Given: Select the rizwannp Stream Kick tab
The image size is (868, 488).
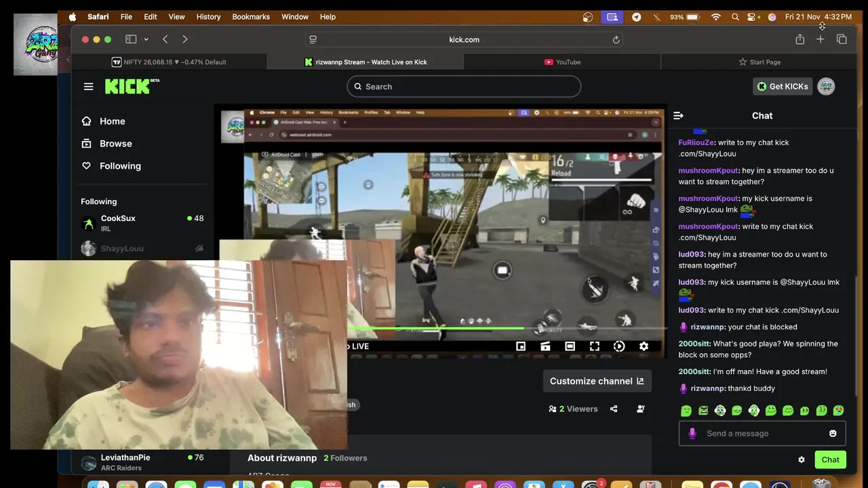Looking at the screenshot, I should [x=366, y=62].
